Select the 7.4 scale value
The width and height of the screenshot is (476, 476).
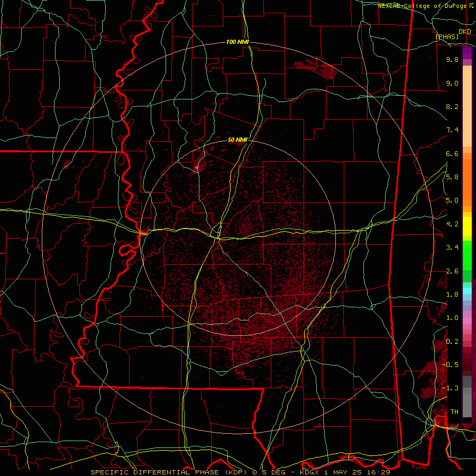tap(452, 130)
